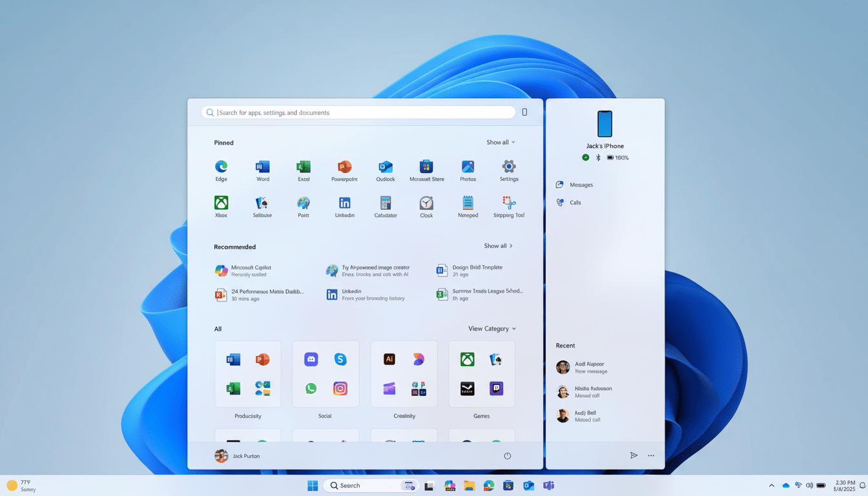Expand Show all in the Pinned section

501,142
